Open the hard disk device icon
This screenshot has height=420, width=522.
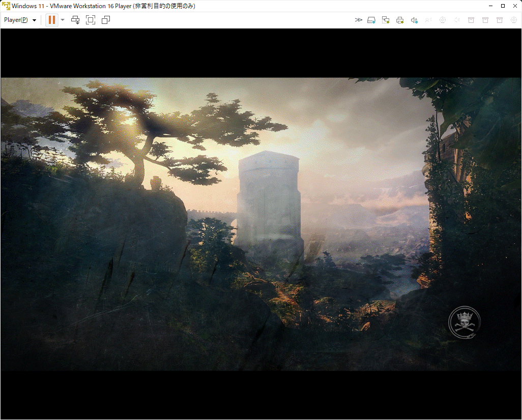(x=371, y=20)
